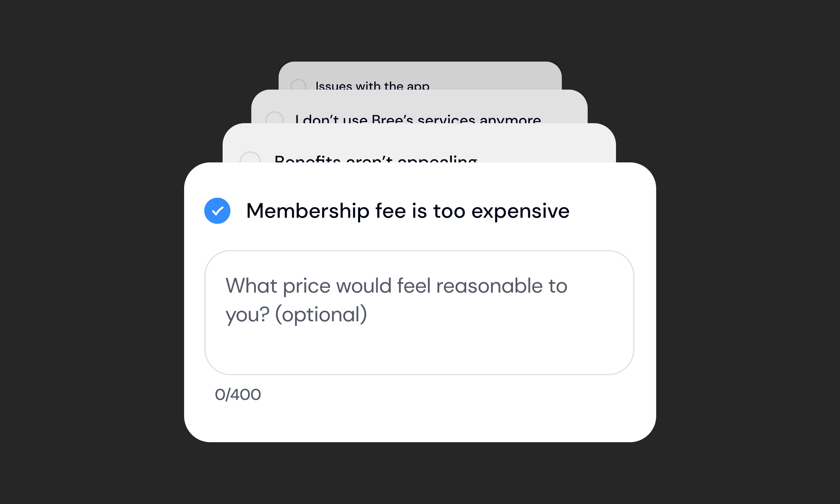This screenshot has width=840, height=504.
Task: Click the Membership fee is too expensive label
Action: pos(408,211)
